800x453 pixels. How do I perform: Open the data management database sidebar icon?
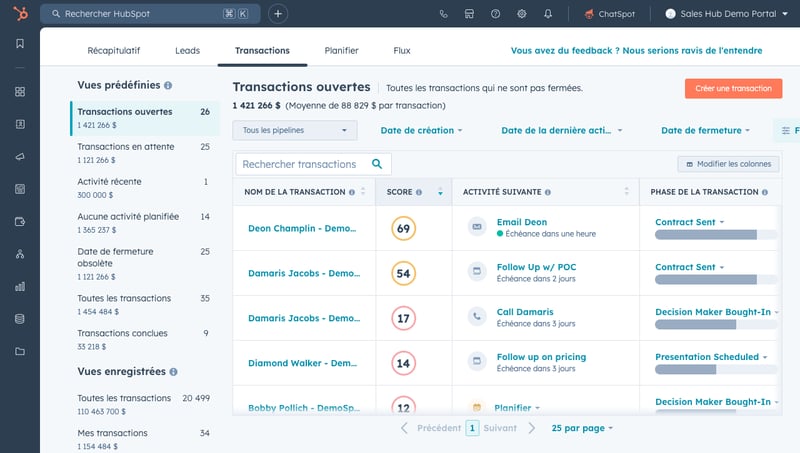tap(20, 319)
